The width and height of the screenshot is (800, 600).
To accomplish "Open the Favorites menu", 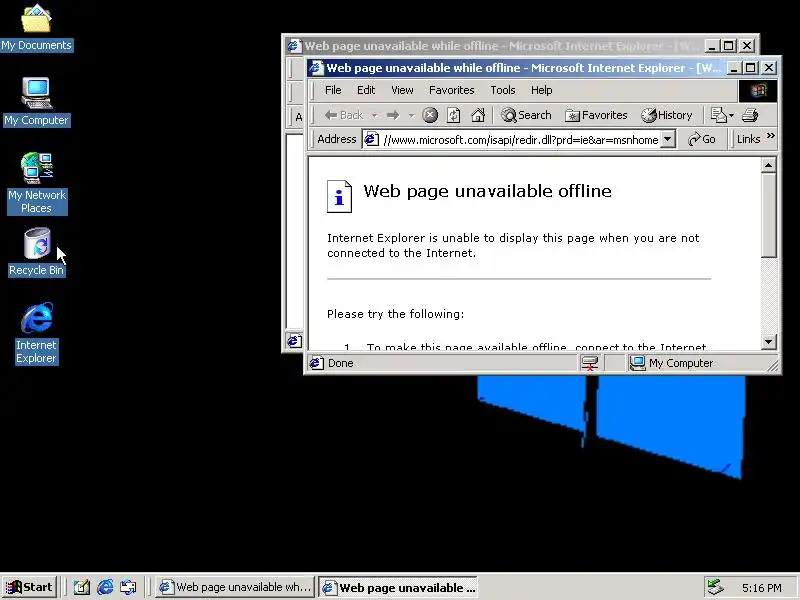I will 452,90.
